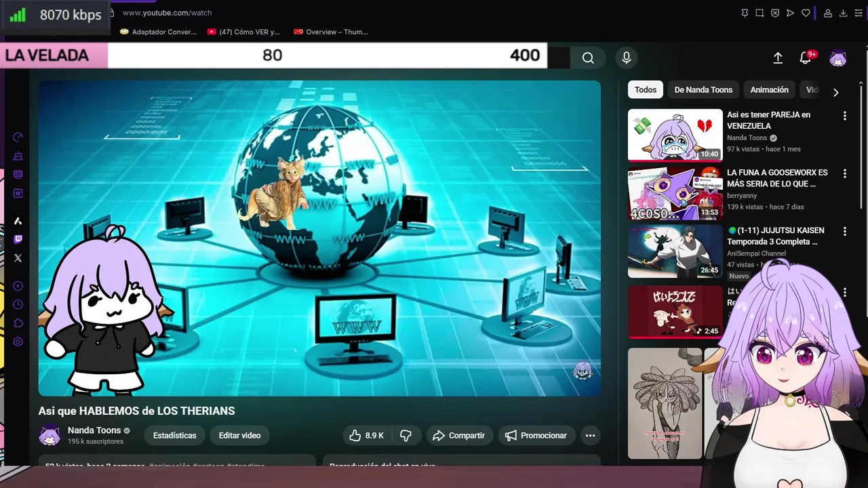Click the YouTube search magnifier button
This screenshot has width=868, height=488.
click(588, 58)
